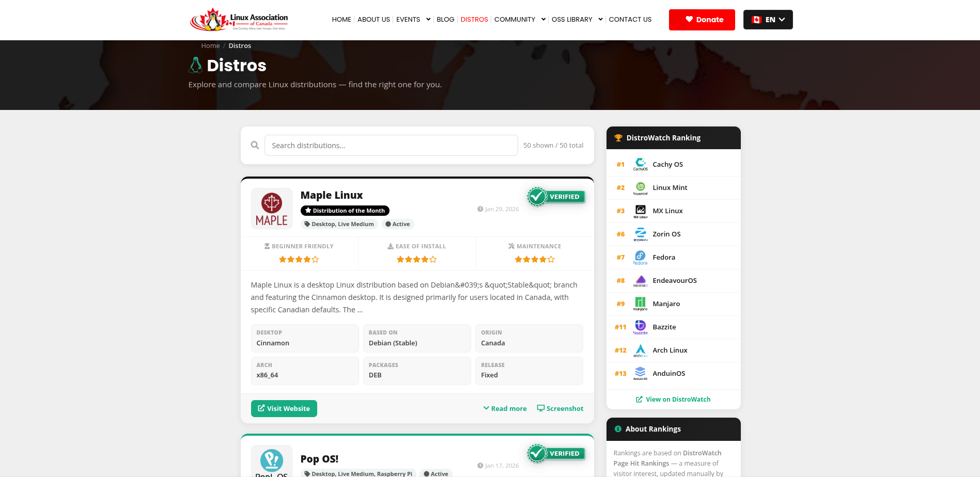
Task: Select AnduinOS in the ranking list
Action: point(674,373)
